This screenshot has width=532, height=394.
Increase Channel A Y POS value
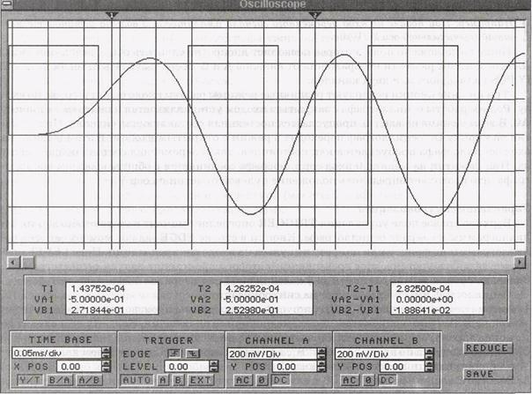click(x=321, y=364)
